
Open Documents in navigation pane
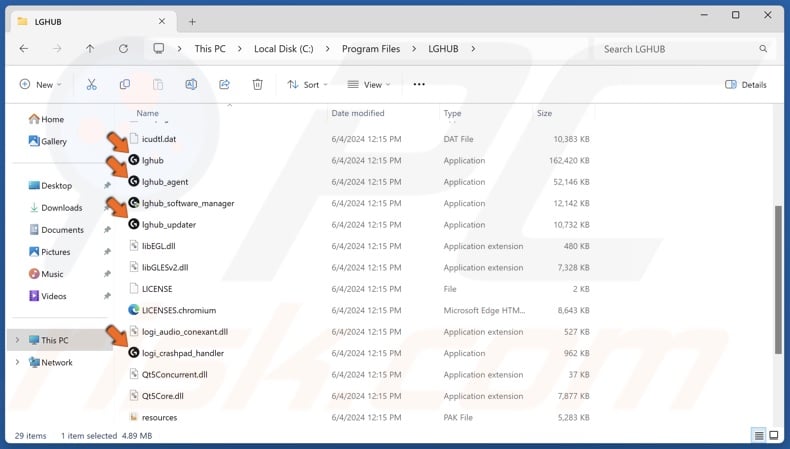[x=56, y=230]
